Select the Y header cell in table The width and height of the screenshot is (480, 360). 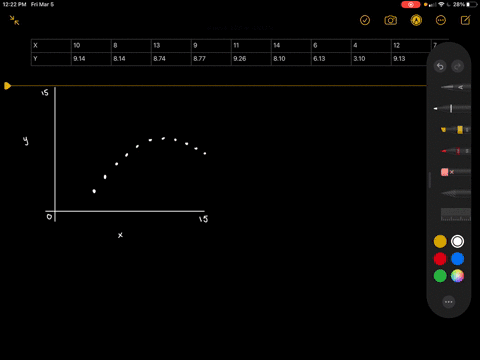coord(51,59)
